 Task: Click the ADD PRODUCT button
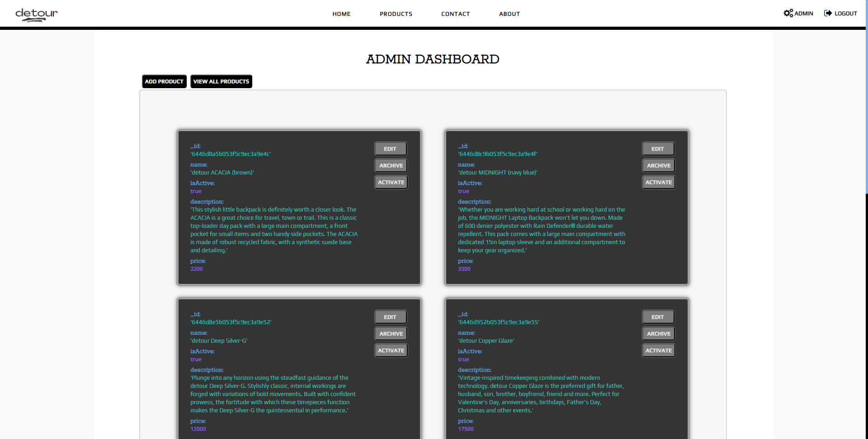(x=164, y=81)
